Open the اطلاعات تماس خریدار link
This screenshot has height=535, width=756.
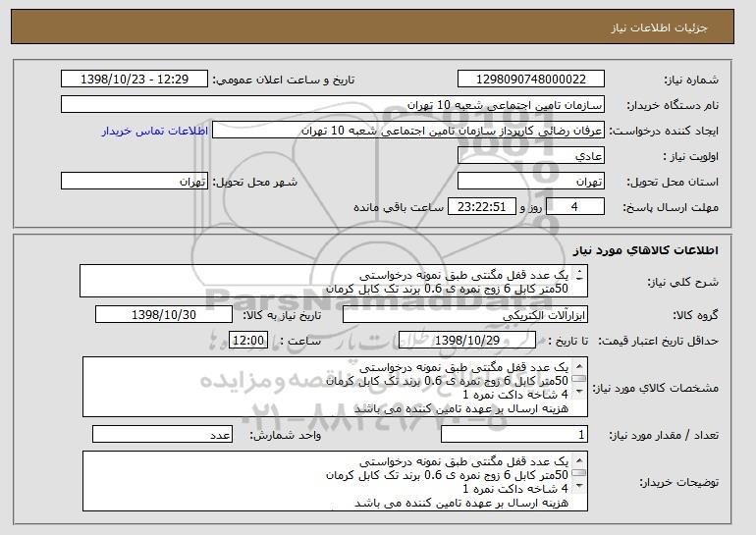[155, 131]
